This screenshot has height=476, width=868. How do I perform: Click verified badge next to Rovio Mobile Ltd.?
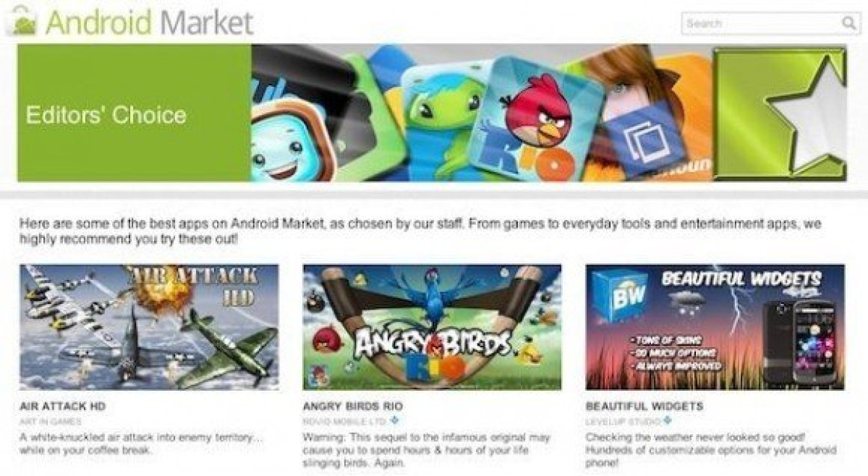[x=394, y=420]
